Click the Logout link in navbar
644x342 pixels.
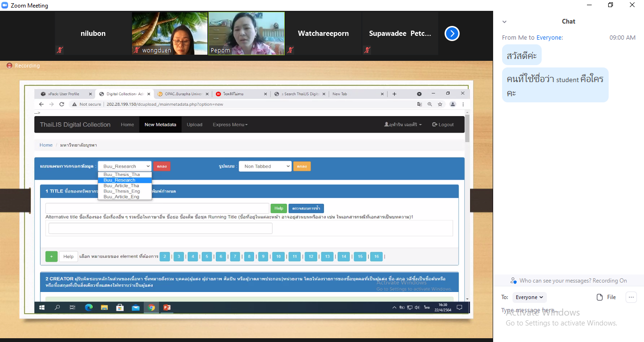[x=443, y=125]
